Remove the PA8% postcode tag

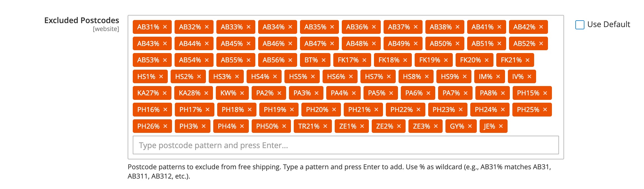(503, 93)
